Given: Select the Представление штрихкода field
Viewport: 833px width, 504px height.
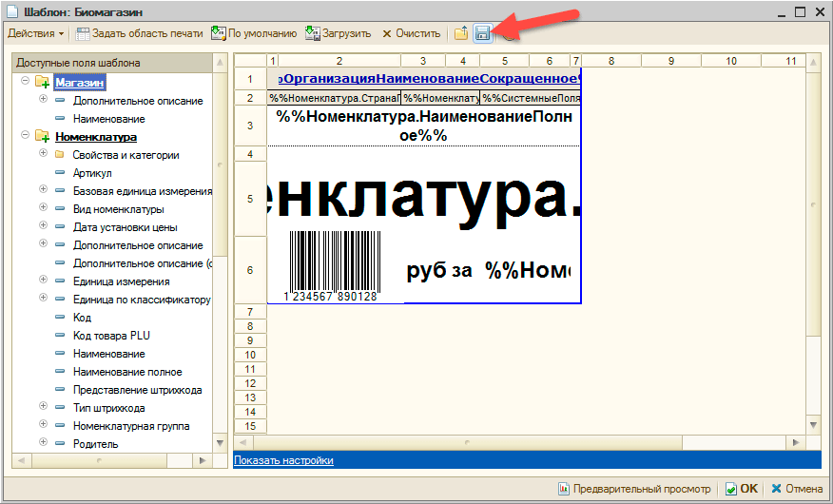Looking at the screenshot, I should pos(137,390).
